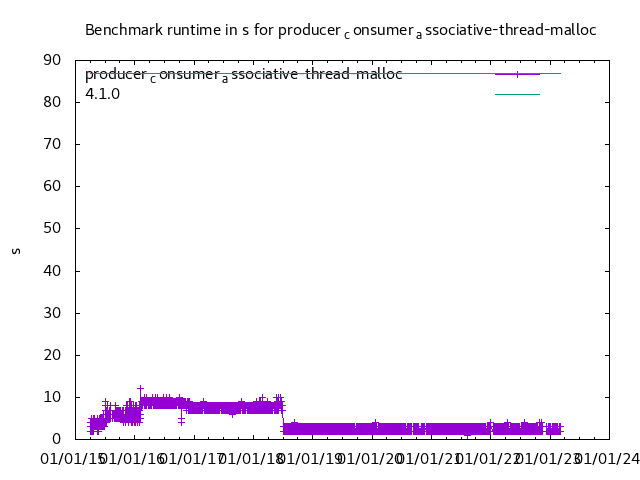This screenshot has width=640, height=480.
Task: Click the 01/01/20 date on x-axis
Action: pos(369,459)
